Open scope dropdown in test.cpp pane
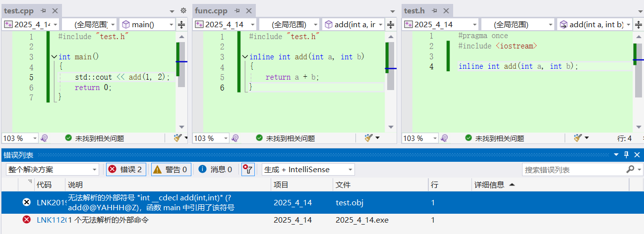644x234 pixels. [x=113, y=24]
